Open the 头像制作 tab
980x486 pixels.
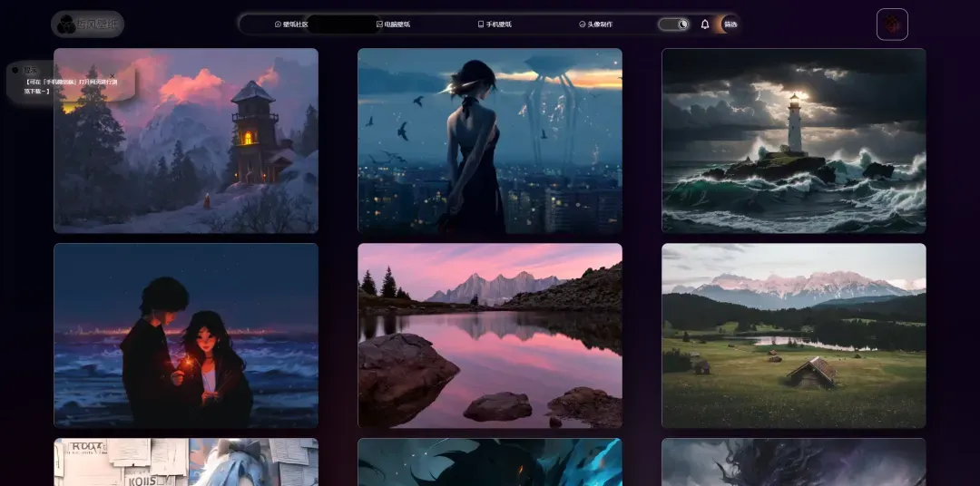click(595, 24)
